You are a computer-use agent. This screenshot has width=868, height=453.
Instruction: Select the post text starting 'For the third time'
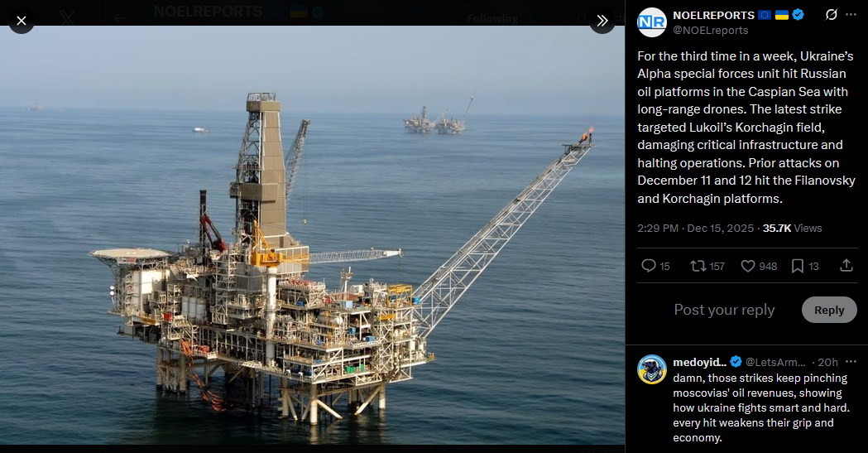click(746, 128)
